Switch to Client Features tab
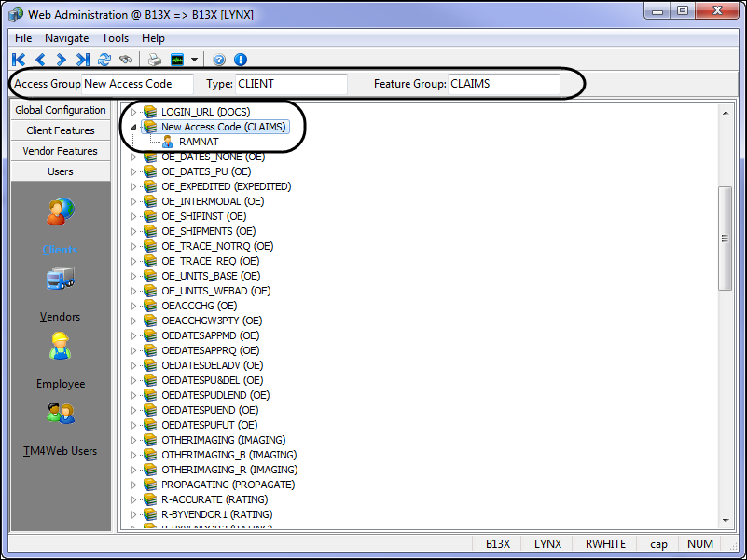This screenshot has height=560, width=747. [x=61, y=130]
